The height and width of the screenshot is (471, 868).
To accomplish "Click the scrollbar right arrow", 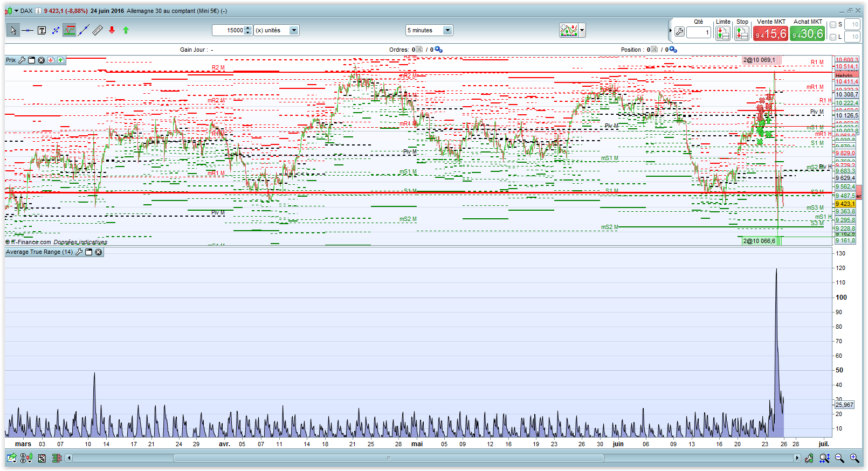I will pos(797,458).
